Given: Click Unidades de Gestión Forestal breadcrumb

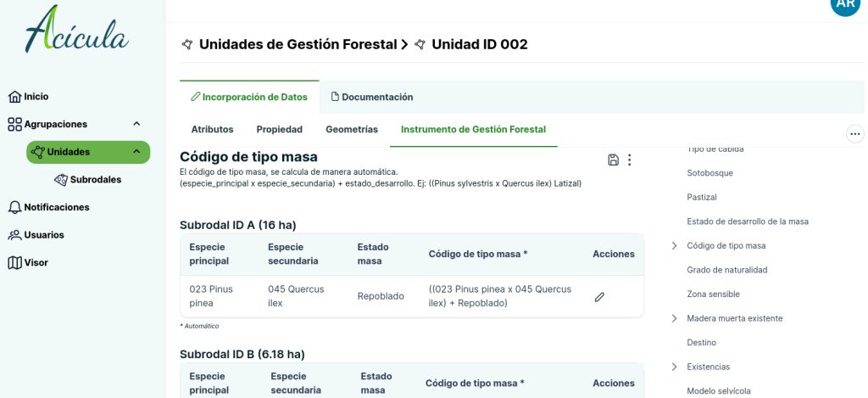Looking at the screenshot, I should tap(298, 44).
